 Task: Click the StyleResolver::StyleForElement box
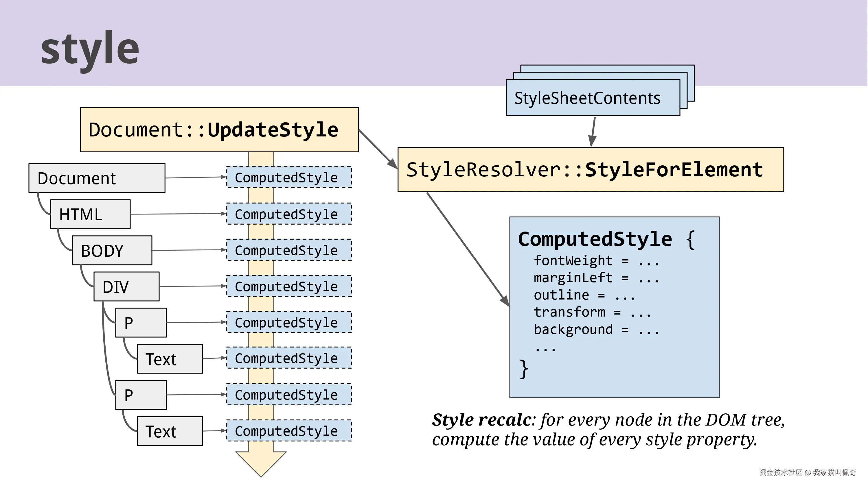[x=590, y=169]
